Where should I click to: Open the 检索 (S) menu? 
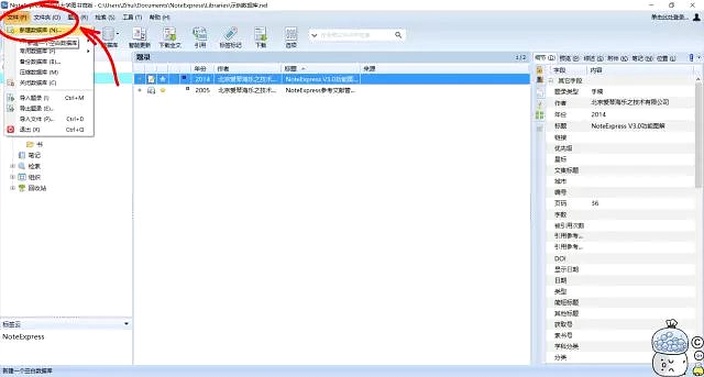(x=105, y=17)
